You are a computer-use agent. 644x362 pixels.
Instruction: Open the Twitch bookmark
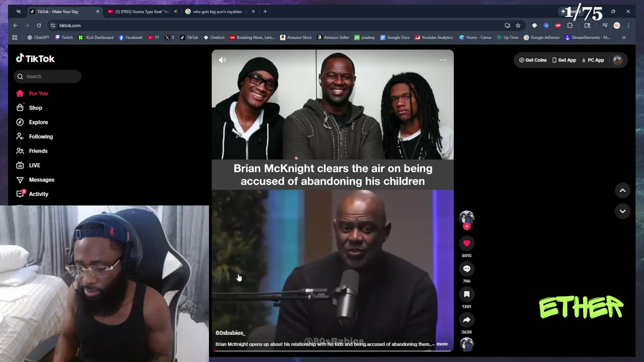pos(64,38)
